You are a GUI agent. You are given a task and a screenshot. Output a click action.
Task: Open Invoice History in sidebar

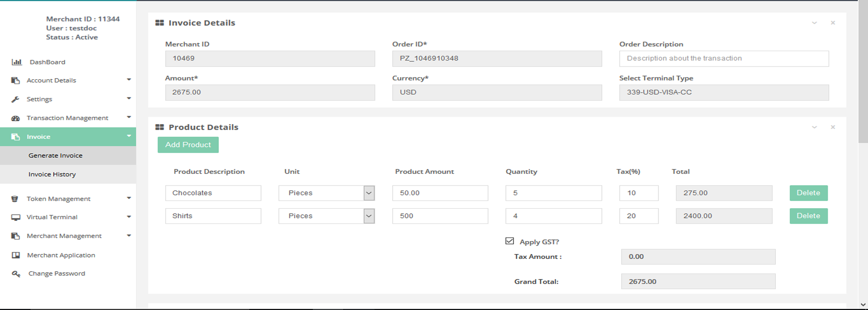click(52, 174)
